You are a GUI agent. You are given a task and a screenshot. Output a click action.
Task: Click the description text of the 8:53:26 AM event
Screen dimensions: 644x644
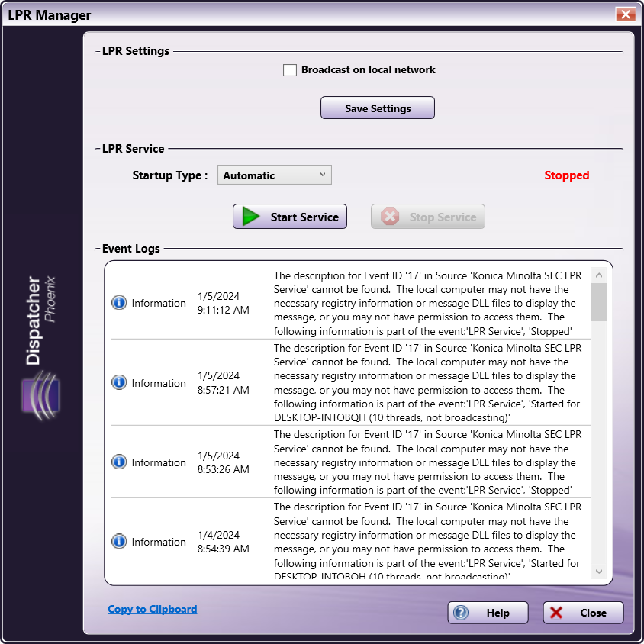pos(427,462)
